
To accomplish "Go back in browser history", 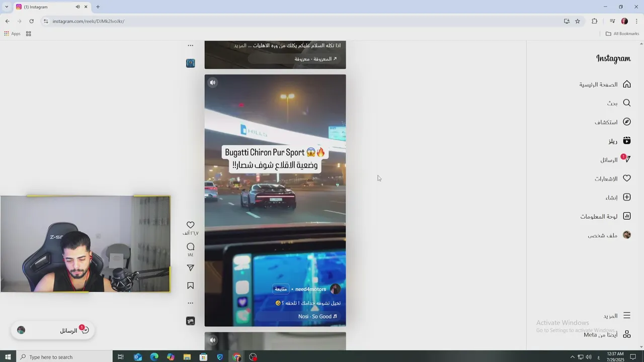I will coord(7,21).
